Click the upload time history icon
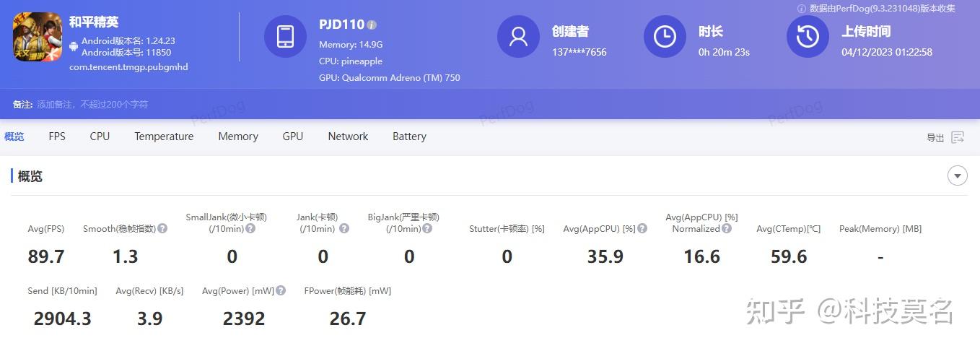The width and height of the screenshot is (980, 351). pyautogui.click(x=808, y=37)
